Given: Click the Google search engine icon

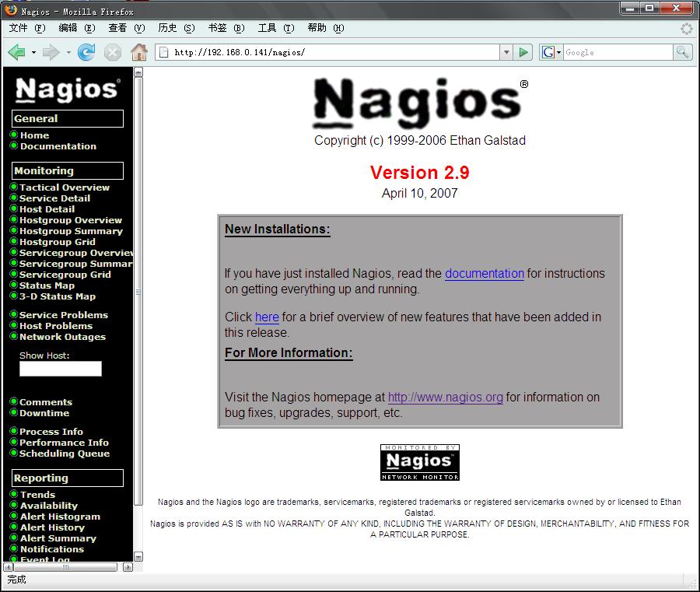Looking at the screenshot, I should [548, 52].
